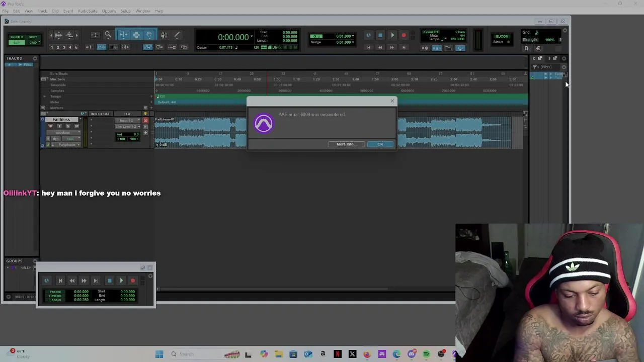This screenshot has width=644, height=362.
Task: Click Play in floating transport window
Action: [121, 281]
